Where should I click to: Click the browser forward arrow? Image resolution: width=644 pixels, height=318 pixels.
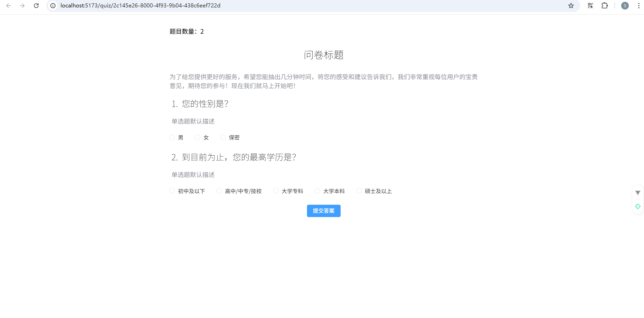click(22, 6)
